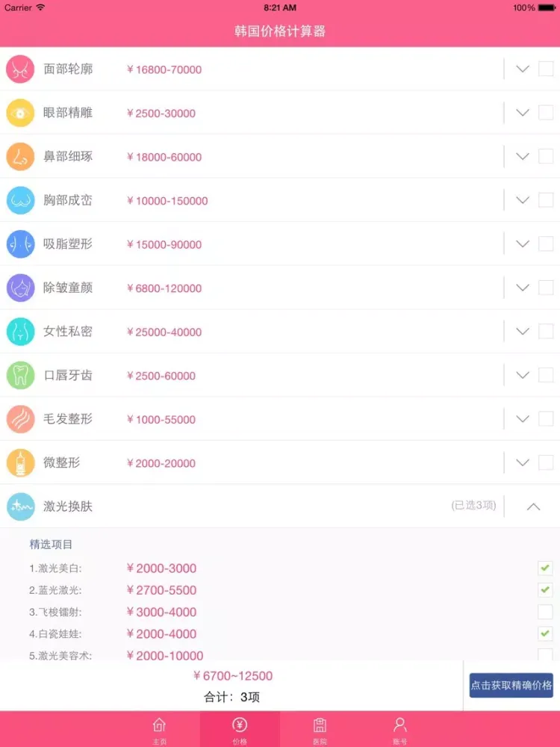
Task: Collapse the 激光换肤 section arrow
Action: [533, 506]
